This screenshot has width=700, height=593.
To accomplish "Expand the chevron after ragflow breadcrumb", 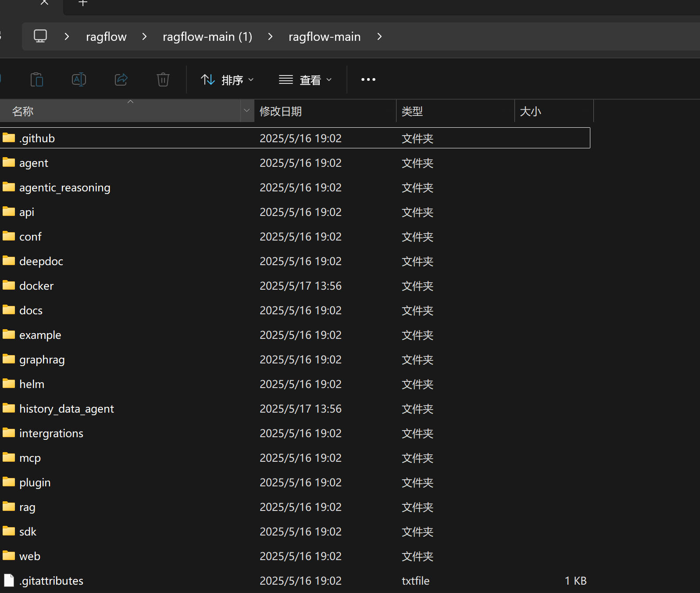I will pos(144,36).
